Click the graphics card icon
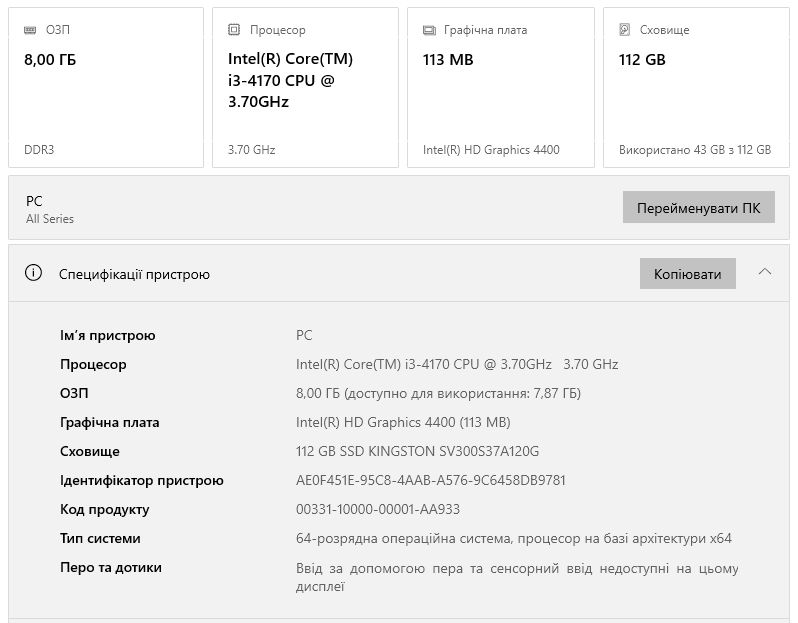Viewport: 798px width, 623px height. pyautogui.click(x=429, y=31)
